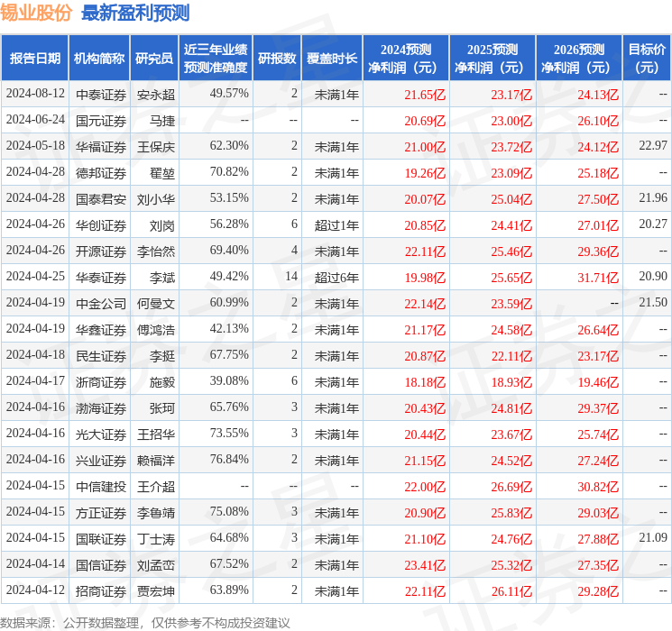This screenshot has width=672, height=631.
Task: Click the 目标价 column header
Action: point(647,59)
